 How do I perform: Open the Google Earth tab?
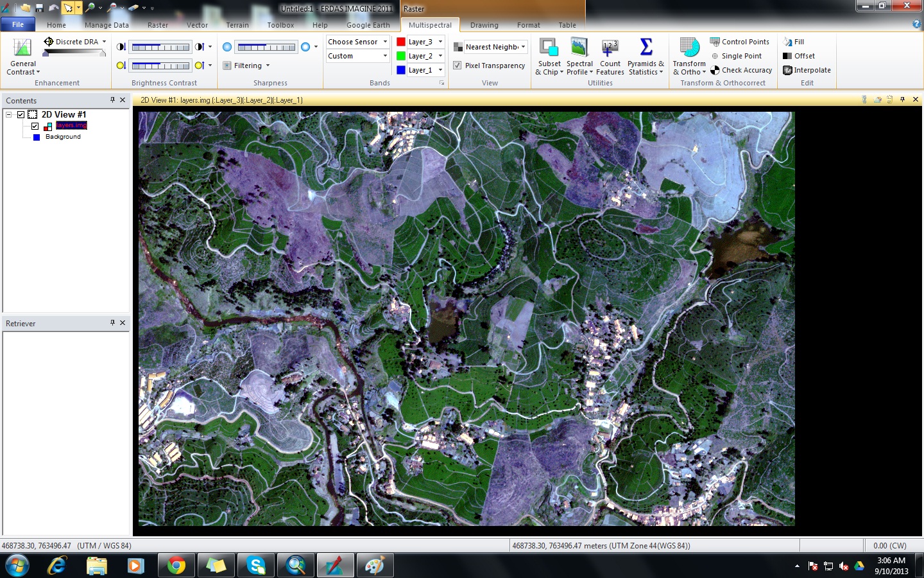pos(368,25)
